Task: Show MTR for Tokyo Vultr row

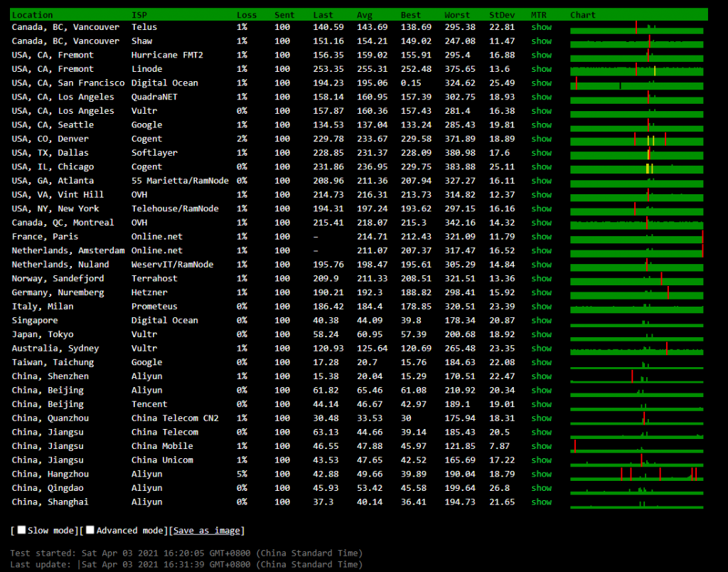Action: click(541, 334)
